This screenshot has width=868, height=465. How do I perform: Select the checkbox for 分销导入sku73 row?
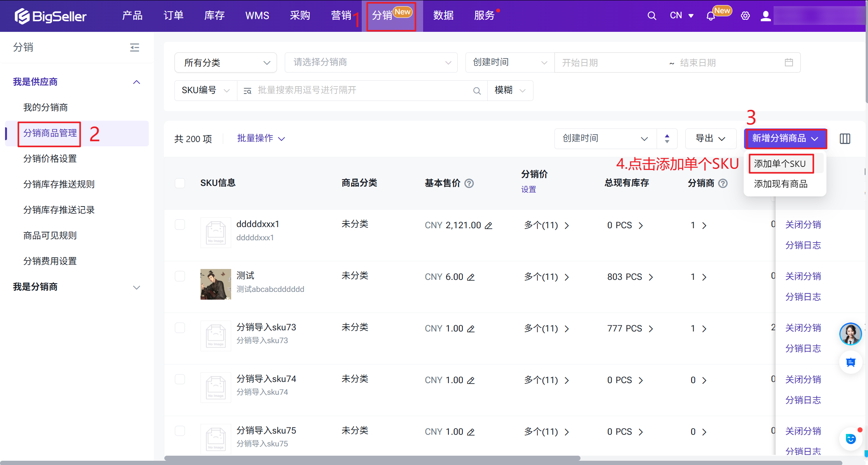click(x=180, y=328)
